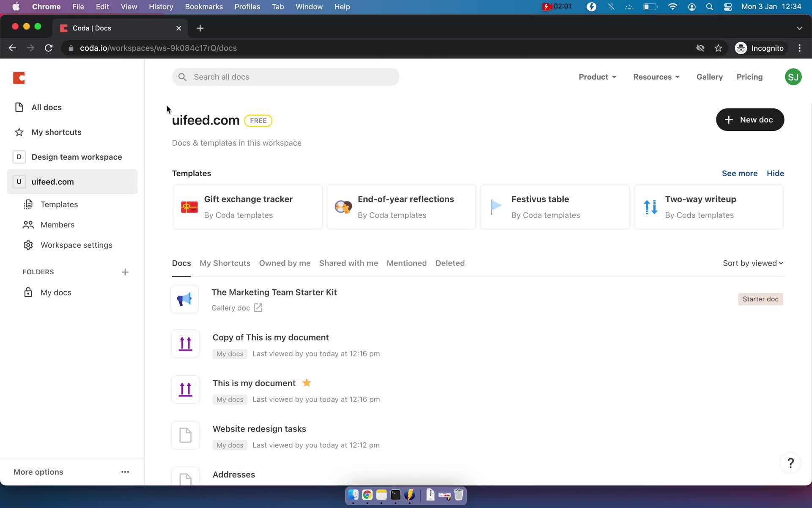Open the star/shortcuts icon in sidebar
Viewport: 812px width, 508px height.
19,131
